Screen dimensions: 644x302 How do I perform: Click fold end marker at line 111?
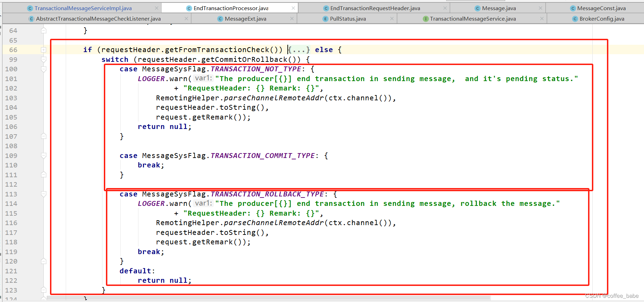(44, 175)
